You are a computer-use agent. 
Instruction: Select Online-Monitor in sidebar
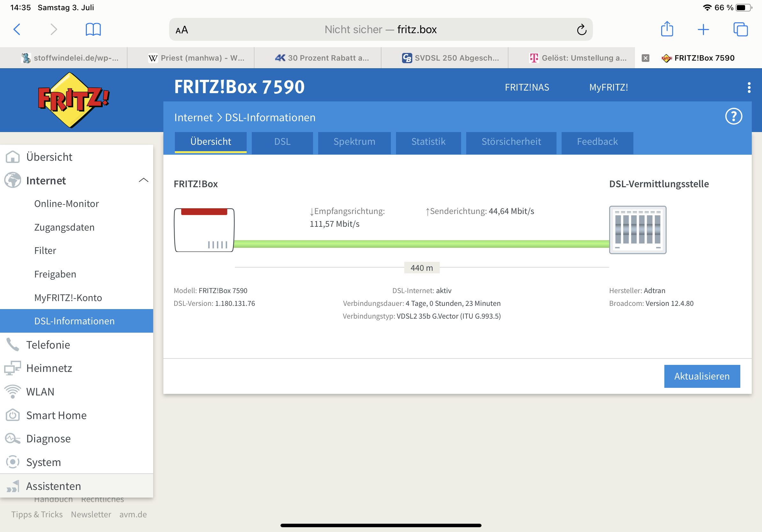(66, 203)
